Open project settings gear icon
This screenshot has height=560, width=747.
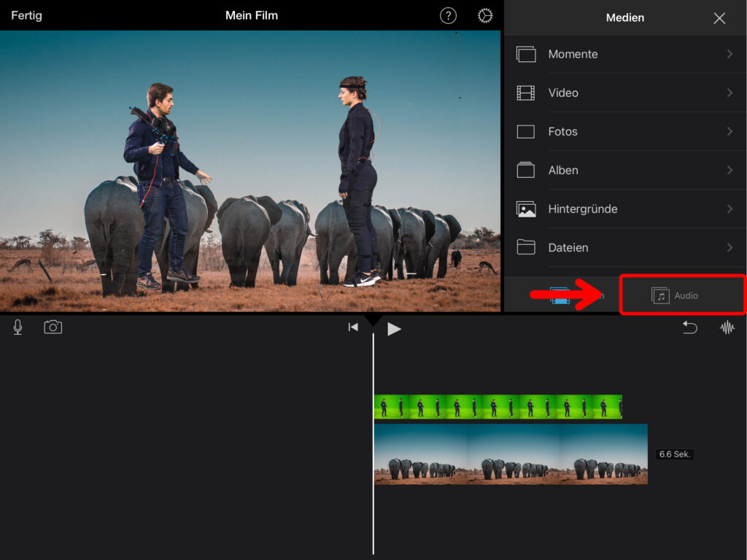[485, 16]
